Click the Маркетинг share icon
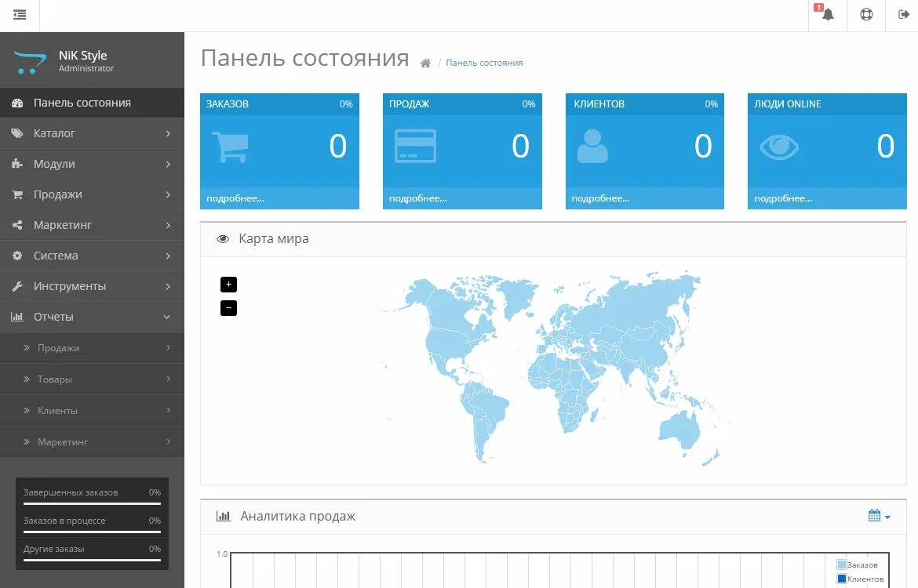 [x=17, y=225]
